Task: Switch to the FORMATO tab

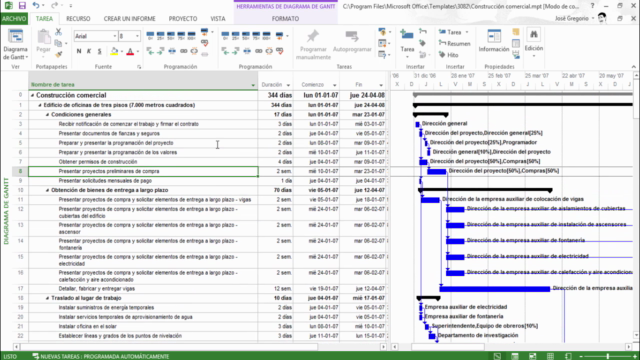Action: coord(285,19)
